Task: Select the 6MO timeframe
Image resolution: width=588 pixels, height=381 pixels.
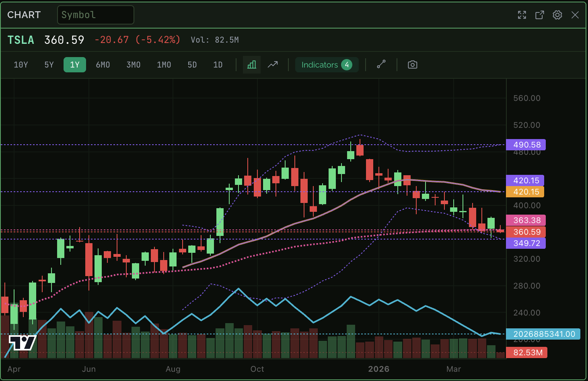Action: [103, 65]
